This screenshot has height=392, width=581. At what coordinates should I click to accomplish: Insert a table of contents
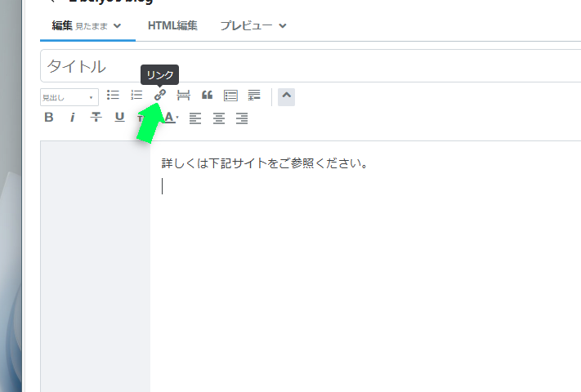pyautogui.click(x=230, y=96)
